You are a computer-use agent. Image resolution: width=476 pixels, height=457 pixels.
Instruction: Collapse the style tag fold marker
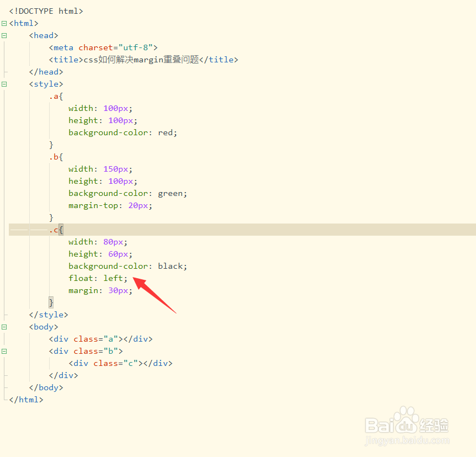4,84
